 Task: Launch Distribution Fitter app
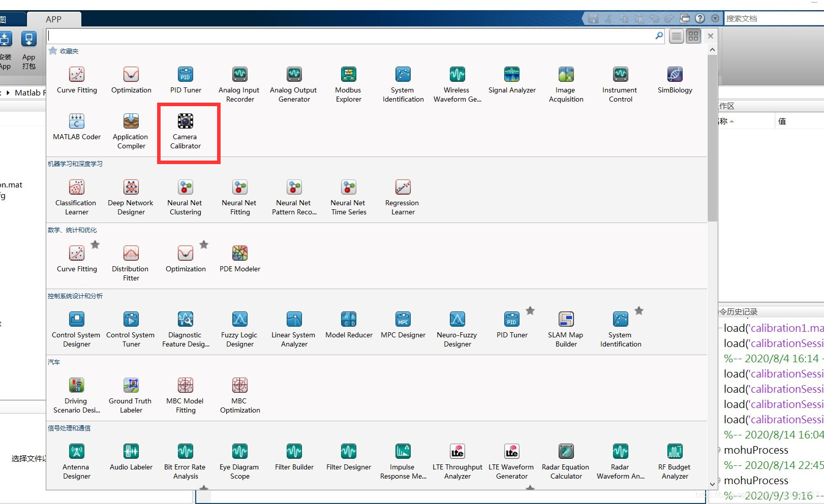(x=131, y=263)
